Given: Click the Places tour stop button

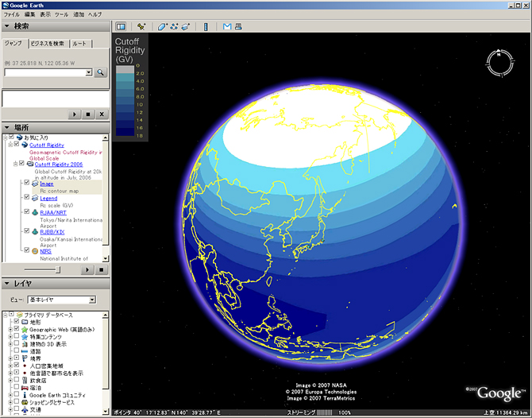Looking at the screenshot, I should [x=101, y=270].
